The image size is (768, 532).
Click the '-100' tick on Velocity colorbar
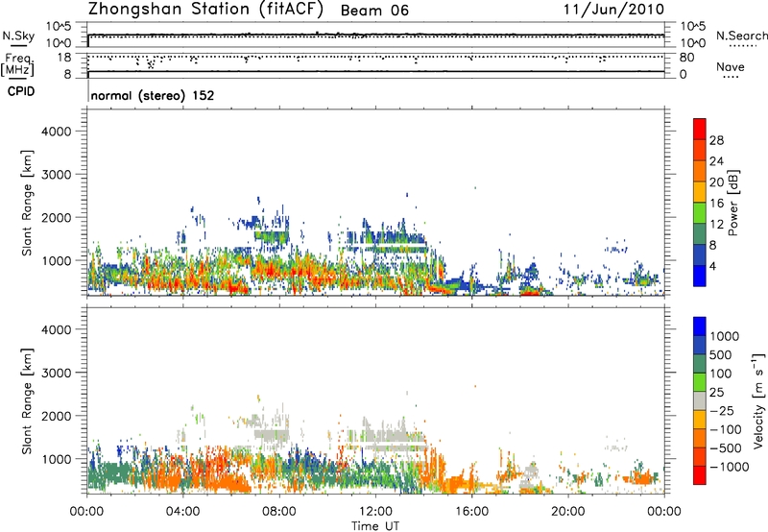(726, 429)
